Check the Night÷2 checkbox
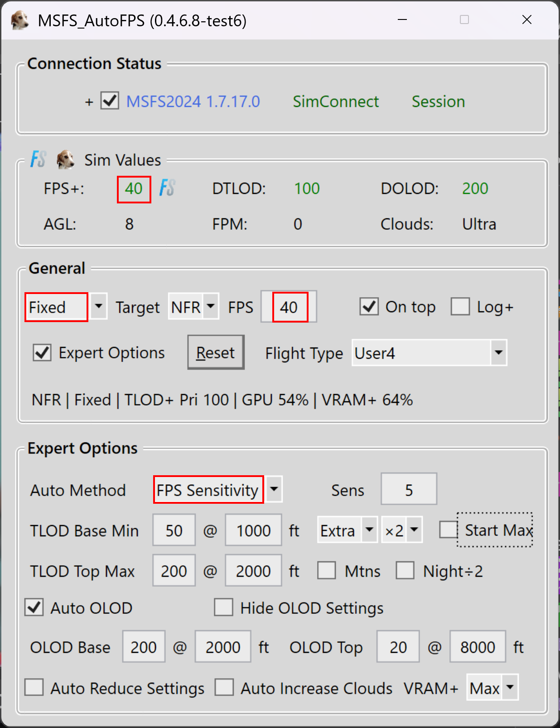Image resolution: width=560 pixels, height=728 pixels. (405, 570)
